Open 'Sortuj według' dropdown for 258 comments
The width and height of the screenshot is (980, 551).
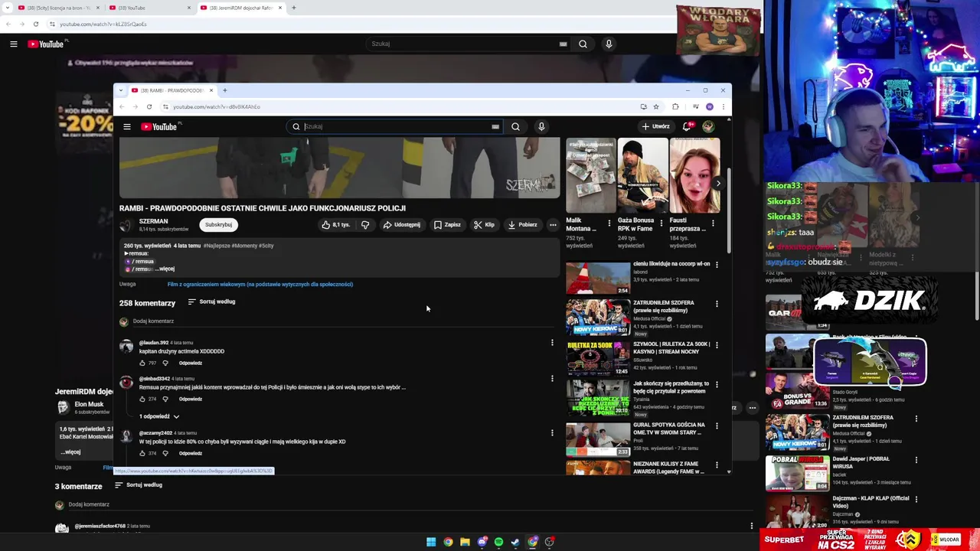211,302
